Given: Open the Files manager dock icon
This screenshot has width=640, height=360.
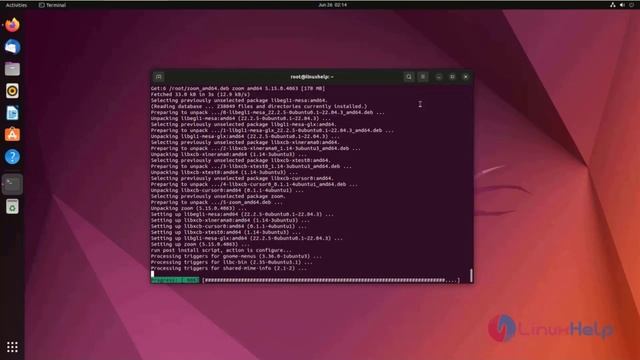Looking at the screenshot, I should [x=12, y=69].
